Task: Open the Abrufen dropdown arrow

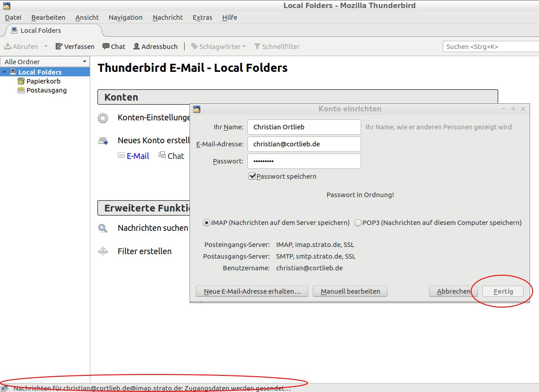Action: [46, 47]
